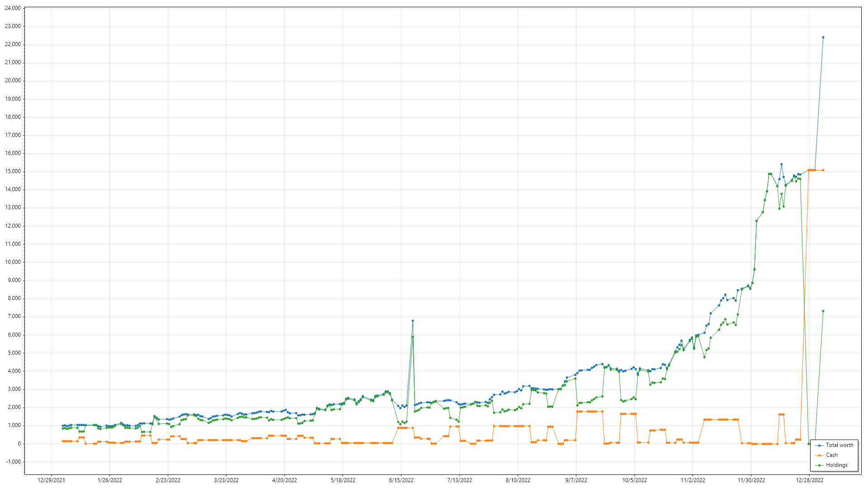Click the 12/28/2022 date label
This screenshot has height=488, width=868.
(810, 480)
